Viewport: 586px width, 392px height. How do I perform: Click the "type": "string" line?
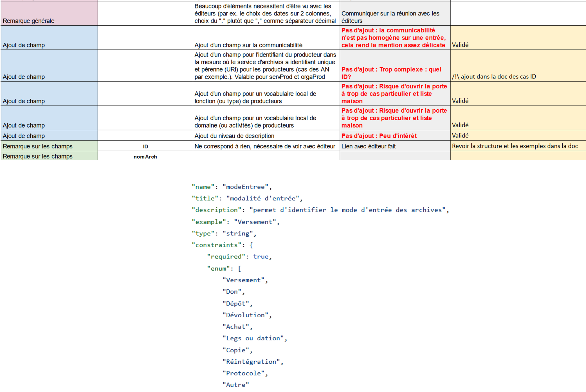coord(224,233)
